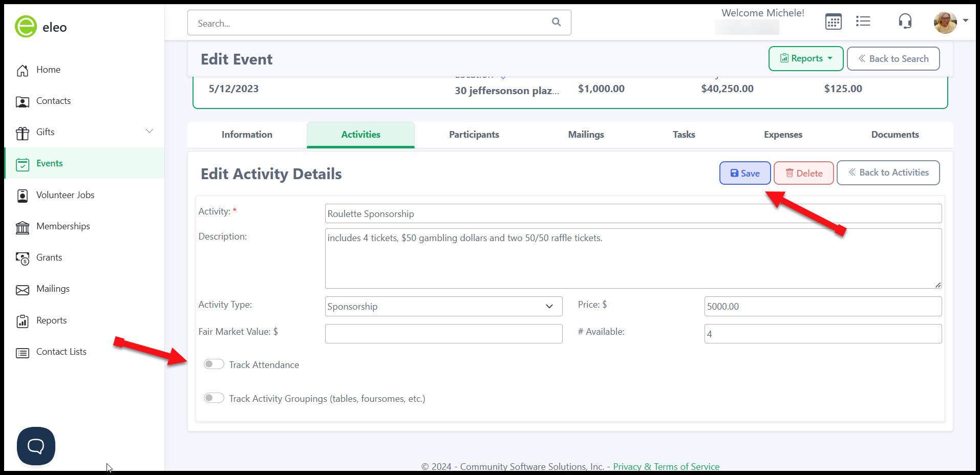Click the Home label in the sidebar
The width and height of the screenshot is (980, 475).
pyautogui.click(x=48, y=70)
